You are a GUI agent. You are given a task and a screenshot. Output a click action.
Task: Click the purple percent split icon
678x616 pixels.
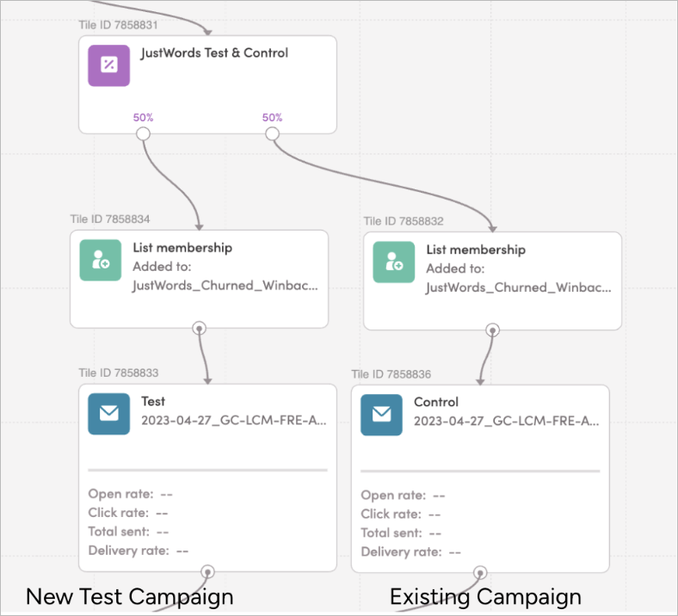pyautogui.click(x=109, y=65)
